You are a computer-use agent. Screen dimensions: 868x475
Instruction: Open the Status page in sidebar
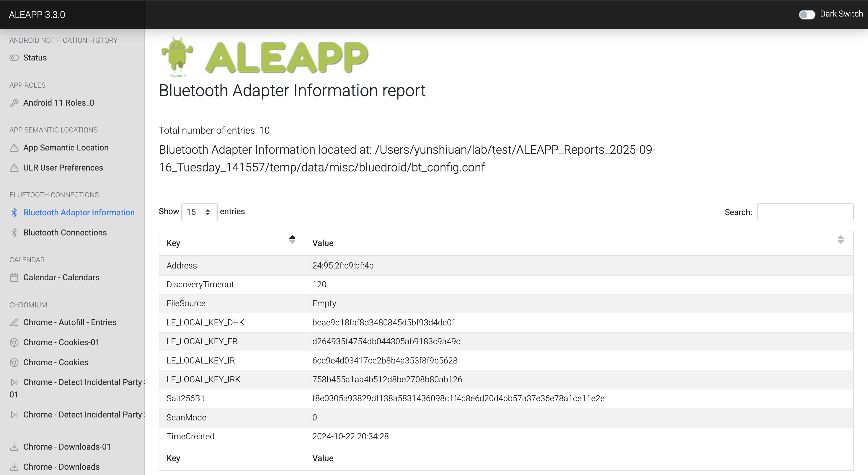35,58
